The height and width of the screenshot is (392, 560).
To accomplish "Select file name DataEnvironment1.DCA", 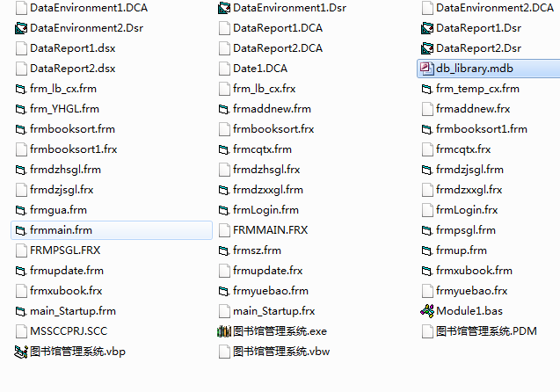I will coord(89,8).
